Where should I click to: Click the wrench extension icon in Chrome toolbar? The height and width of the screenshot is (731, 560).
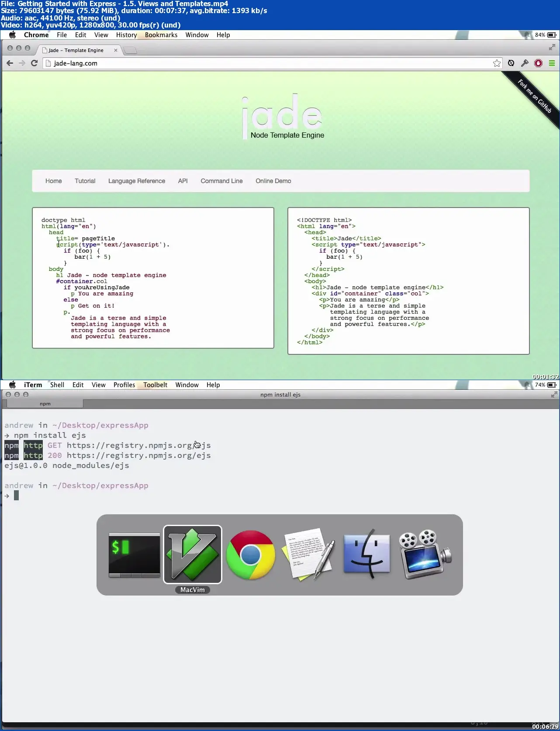tap(525, 63)
